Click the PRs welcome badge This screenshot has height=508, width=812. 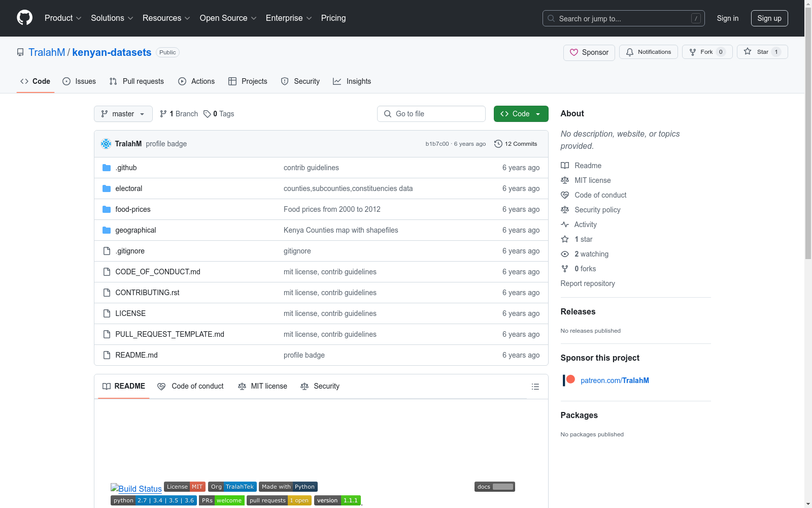pyautogui.click(x=222, y=500)
